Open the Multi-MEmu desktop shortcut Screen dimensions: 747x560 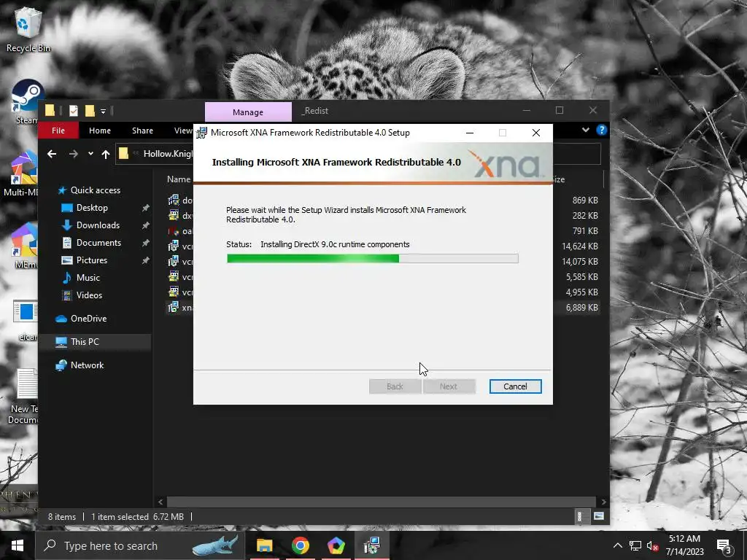(21, 174)
